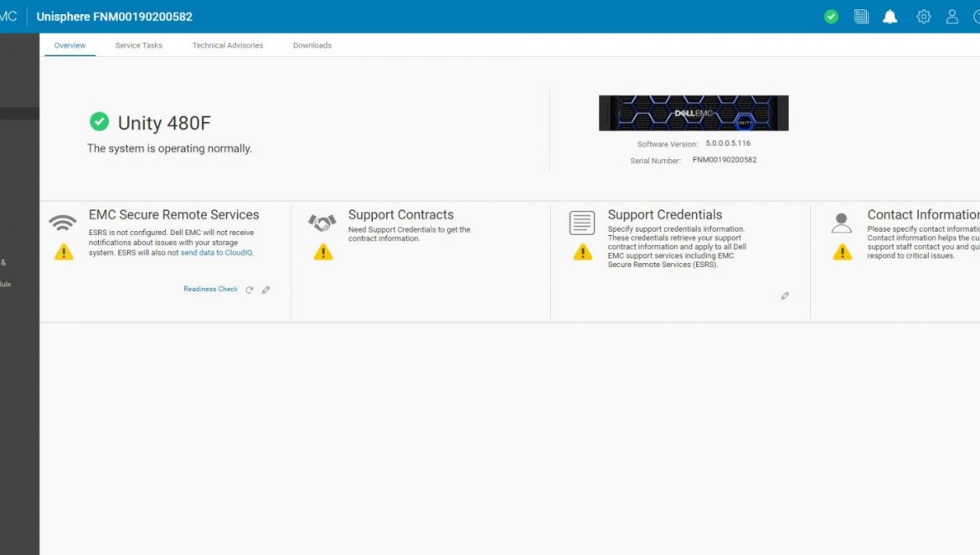Select serial number value FNM00190200582

click(x=725, y=160)
